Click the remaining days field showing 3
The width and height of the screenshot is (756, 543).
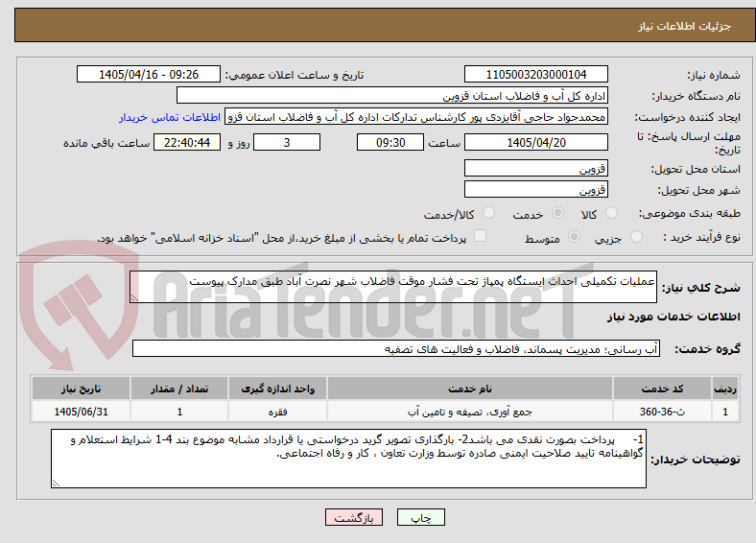287,143
